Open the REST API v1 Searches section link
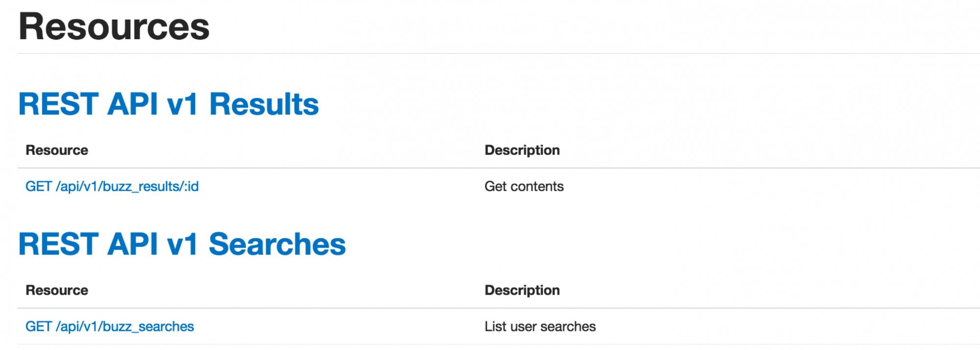This screenshot has height=350, width=980. point(182,244)
